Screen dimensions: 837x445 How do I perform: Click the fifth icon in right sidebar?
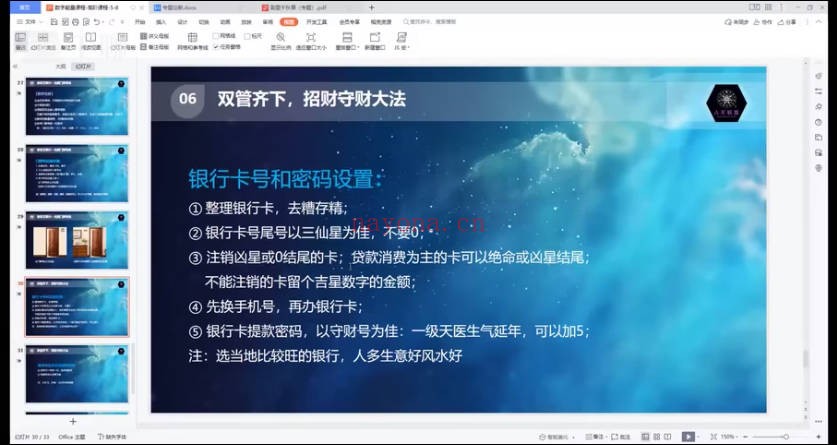click(818, 138)
